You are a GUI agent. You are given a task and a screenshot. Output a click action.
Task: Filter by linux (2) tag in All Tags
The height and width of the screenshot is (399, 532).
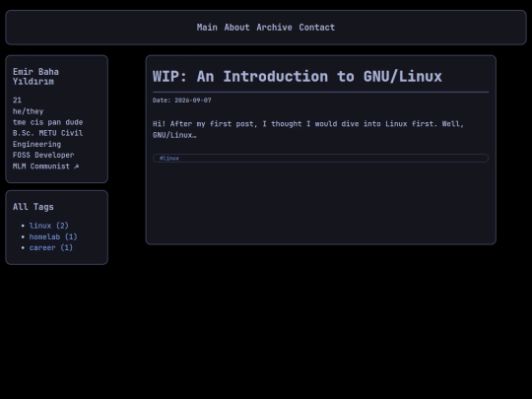[49, 226]
